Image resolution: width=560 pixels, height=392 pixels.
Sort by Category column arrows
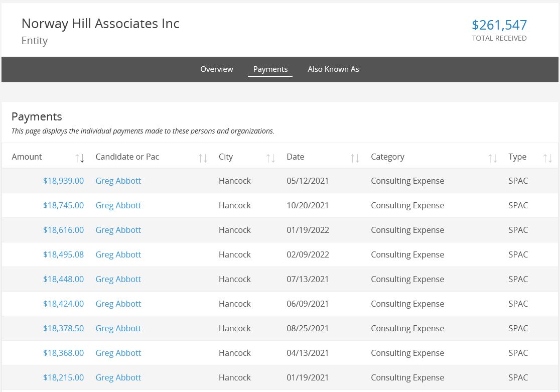(493, 158)
